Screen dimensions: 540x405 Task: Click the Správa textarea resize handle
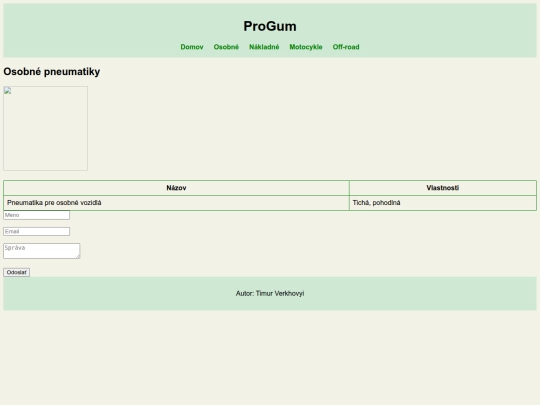click(x=78, y=256)
